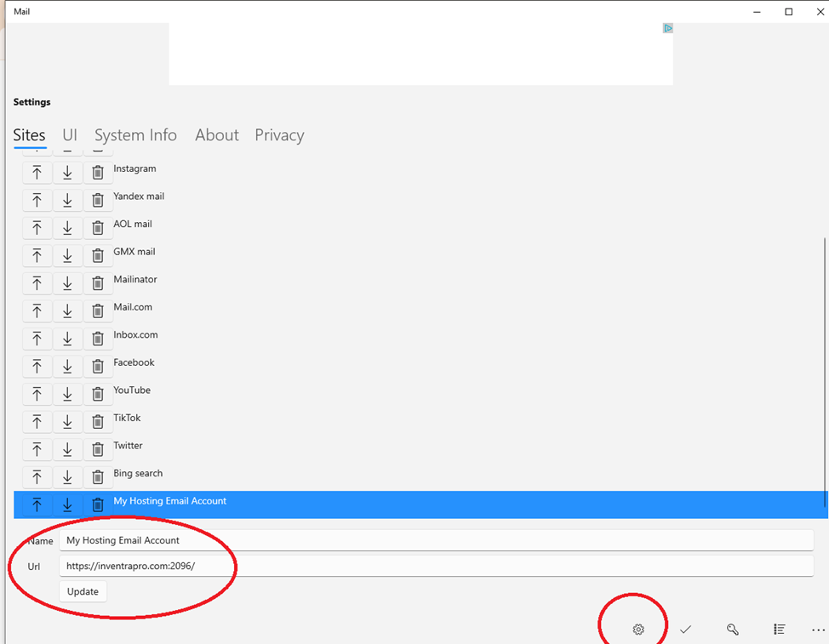Click the key icon in bottom bar
Viewport: 829px width, 644px height.
point(732,630)
